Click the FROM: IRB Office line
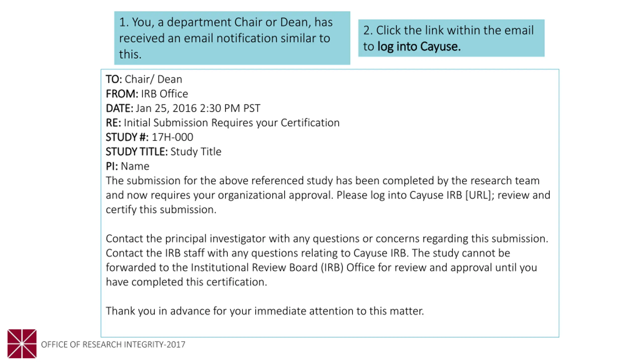This screenshot has height=362, width=644. [x=147, y=94]
